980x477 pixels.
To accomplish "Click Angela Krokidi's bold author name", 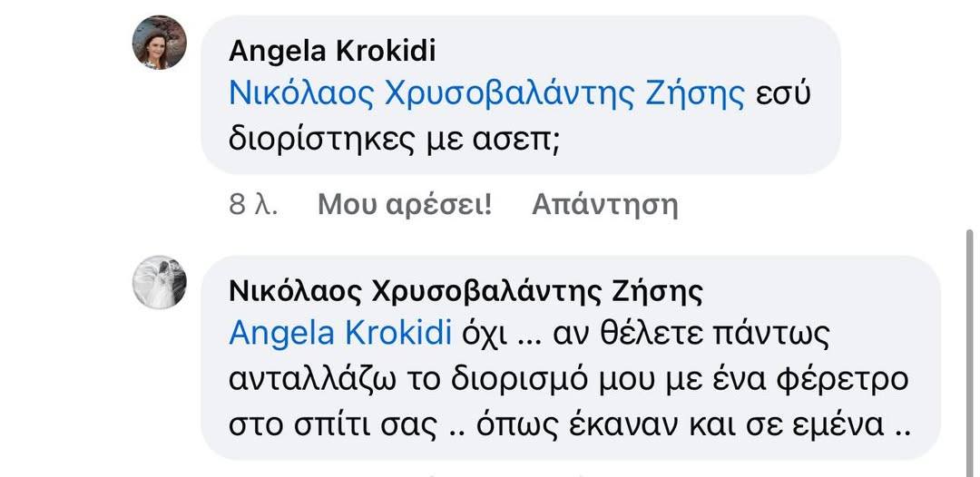I will click(x=332, y=51).
